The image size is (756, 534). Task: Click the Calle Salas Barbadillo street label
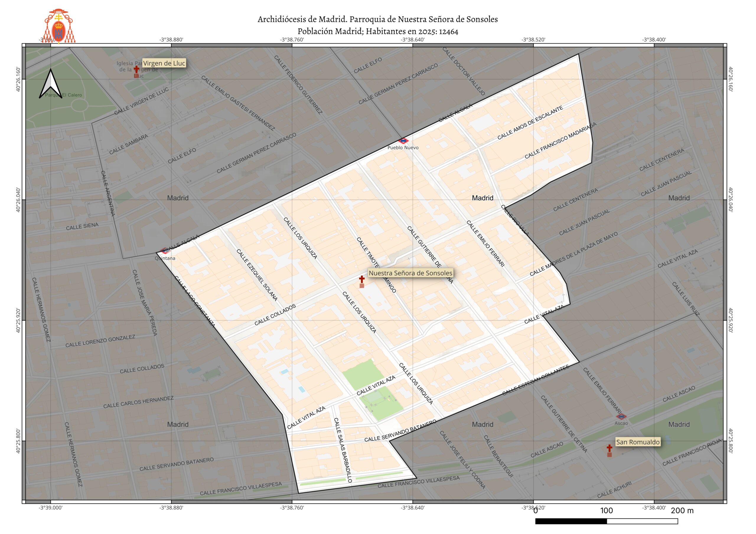pyautogui.click(x=343, y=450)
